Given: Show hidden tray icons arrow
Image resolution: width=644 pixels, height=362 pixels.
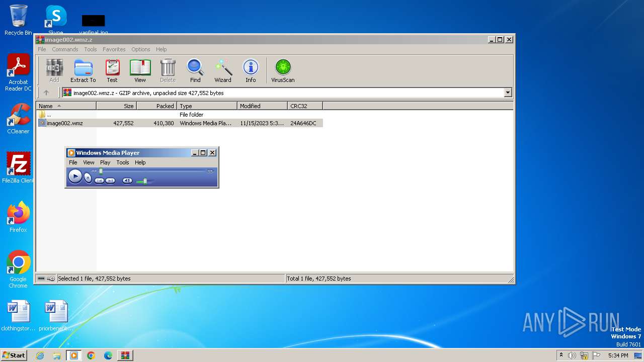Looking at the screenshot, I should [x=561, y=355].
